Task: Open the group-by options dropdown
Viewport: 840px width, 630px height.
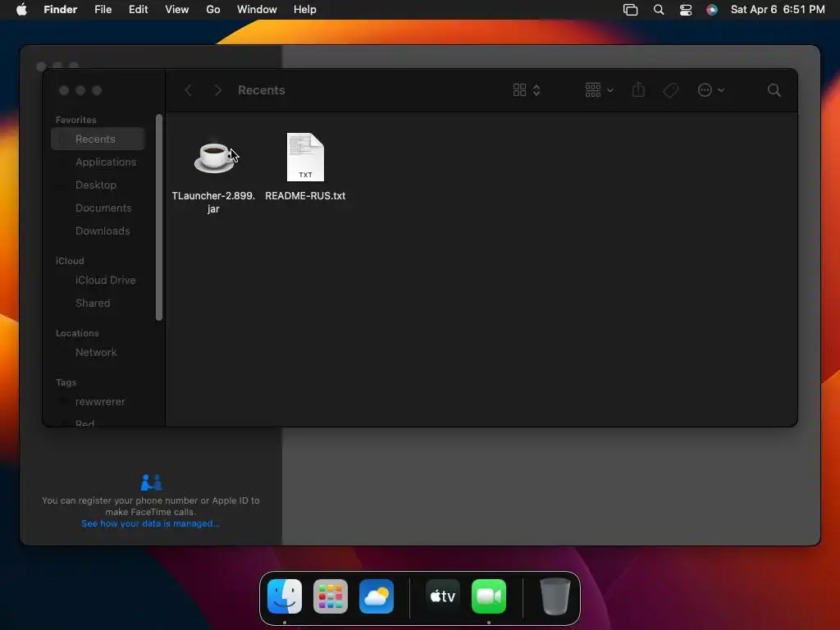Action: click(x=599, y=90)
